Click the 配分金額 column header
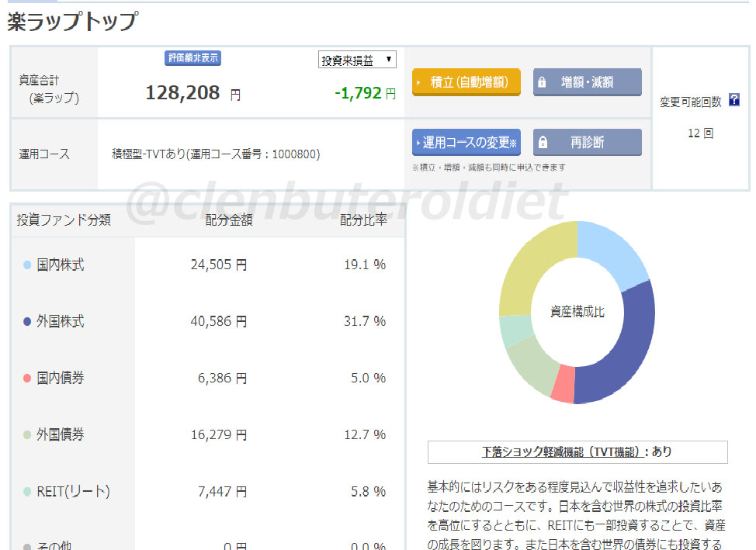 coord(229,220)
